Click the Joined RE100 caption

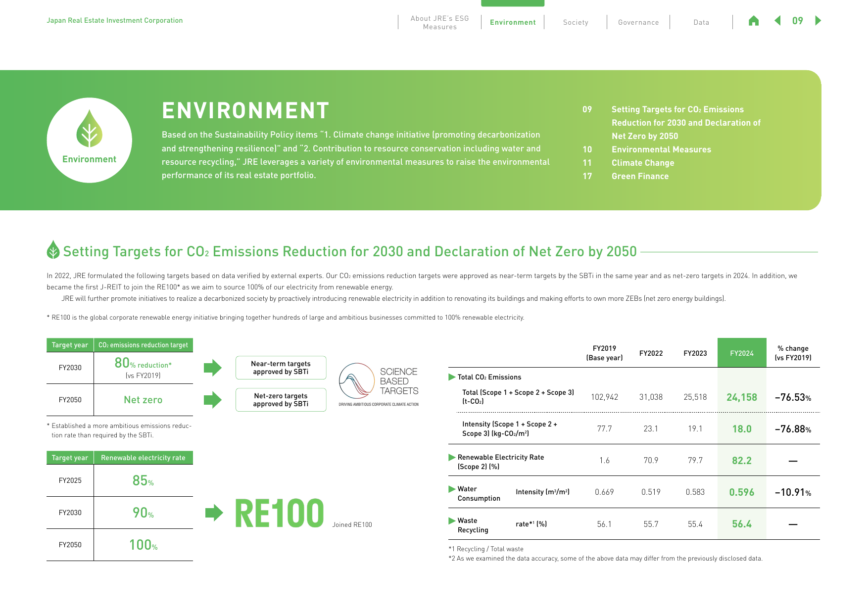click(352, 524)
